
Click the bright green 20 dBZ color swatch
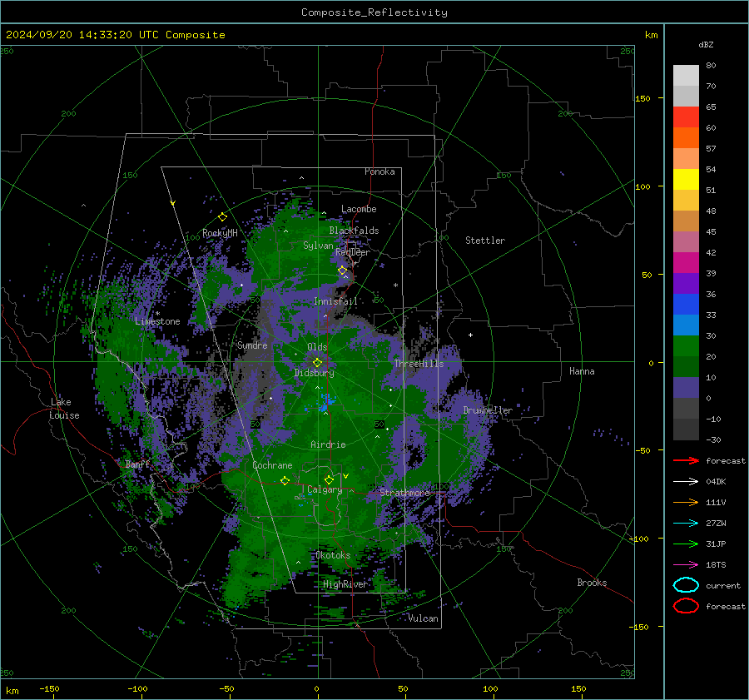pyautogui.click(x=686, y=346)
